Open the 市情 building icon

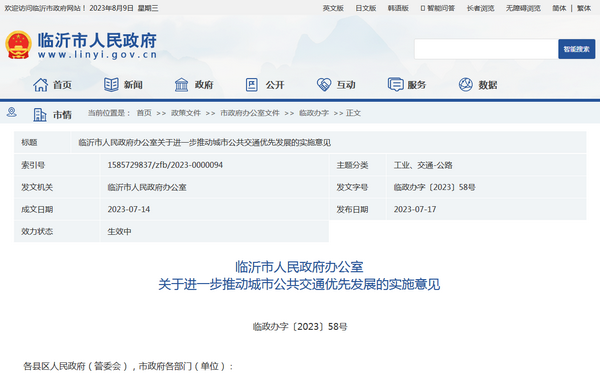40,114
